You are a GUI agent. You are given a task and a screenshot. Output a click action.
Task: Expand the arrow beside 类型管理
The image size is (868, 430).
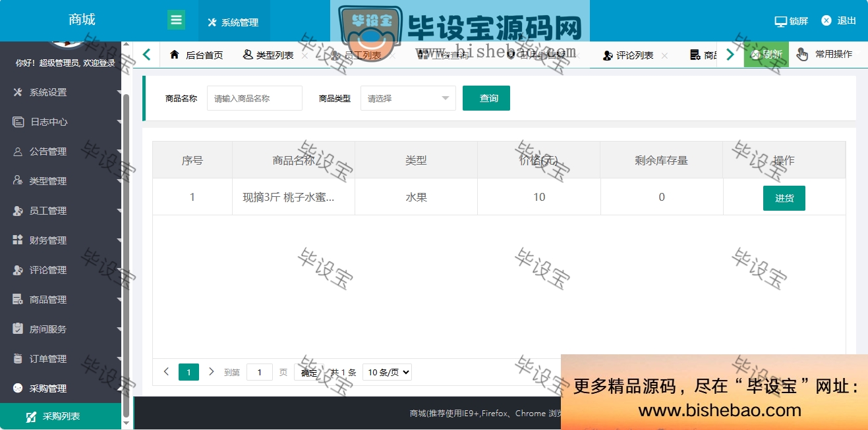(x=119, y=182)
